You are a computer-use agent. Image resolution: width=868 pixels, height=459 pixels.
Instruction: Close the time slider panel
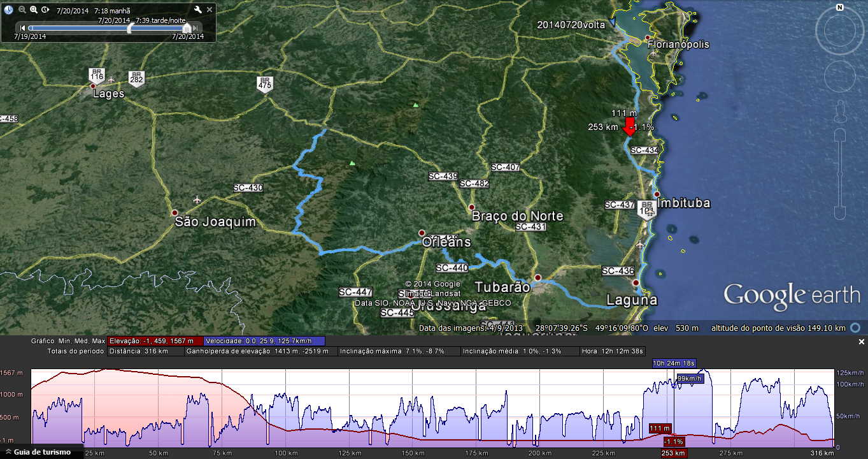210,10
